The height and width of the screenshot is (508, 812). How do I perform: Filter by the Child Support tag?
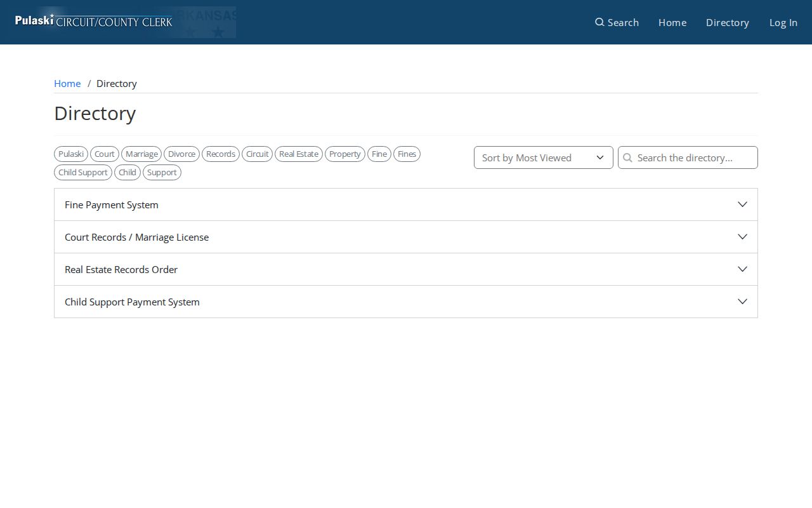click(x=83, y=172)
